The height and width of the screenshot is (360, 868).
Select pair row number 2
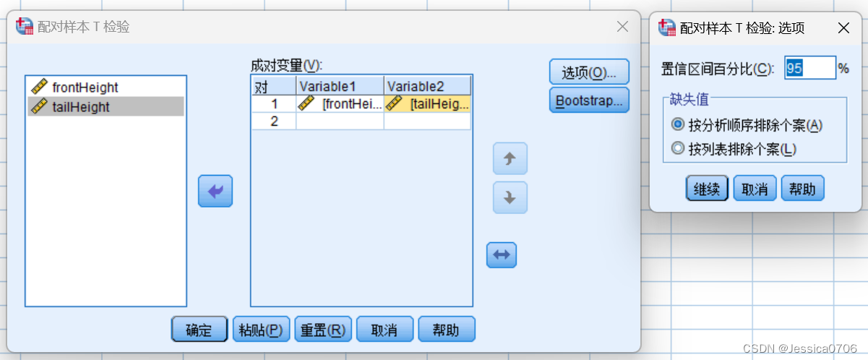click(x=274, y=121)
